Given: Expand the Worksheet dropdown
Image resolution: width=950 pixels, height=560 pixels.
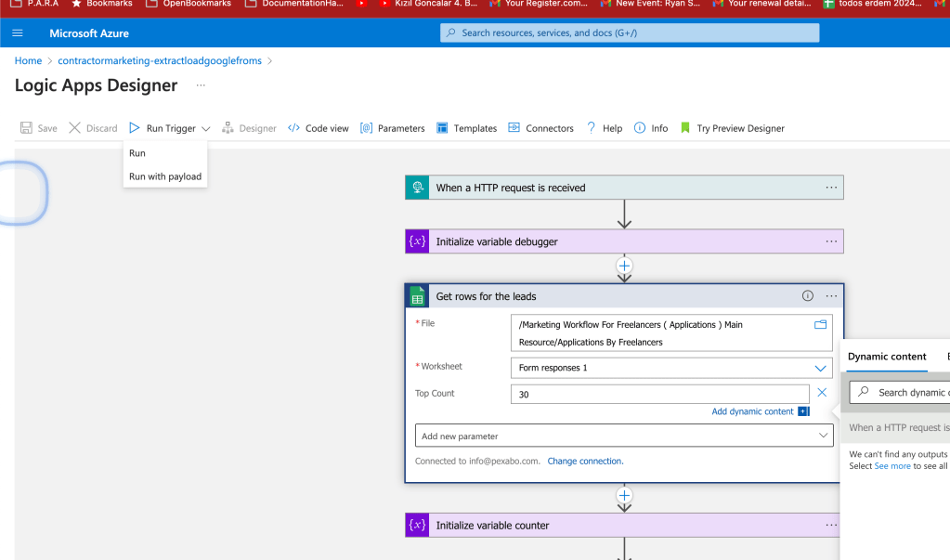Looking at the screenshot, I should 820,368.
